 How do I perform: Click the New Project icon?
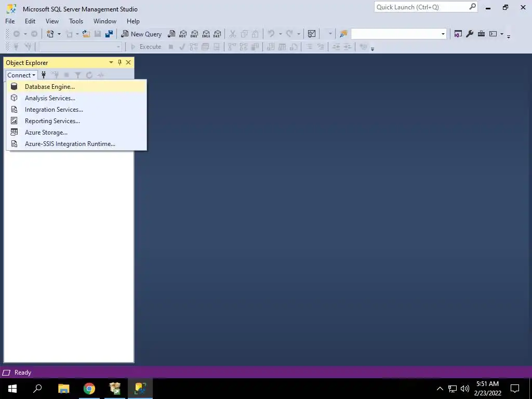point(50,34)
